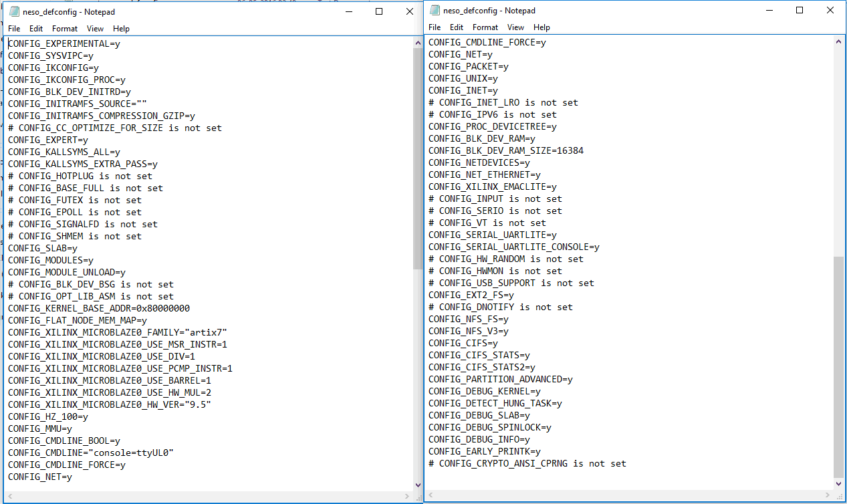Image resolution: width=847 pixels, height=504 pixels.
Task: Open Edit menu in the right Notepad window
Action: 457,27
